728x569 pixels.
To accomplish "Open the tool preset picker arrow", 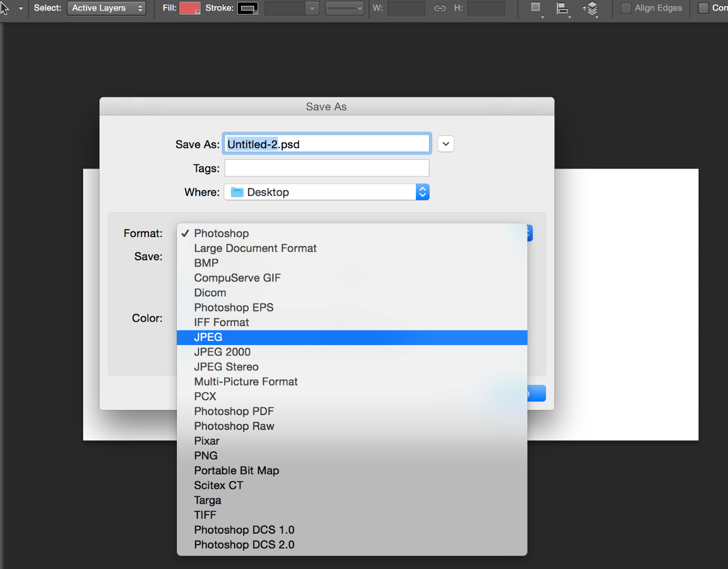I will coord(21,8).
